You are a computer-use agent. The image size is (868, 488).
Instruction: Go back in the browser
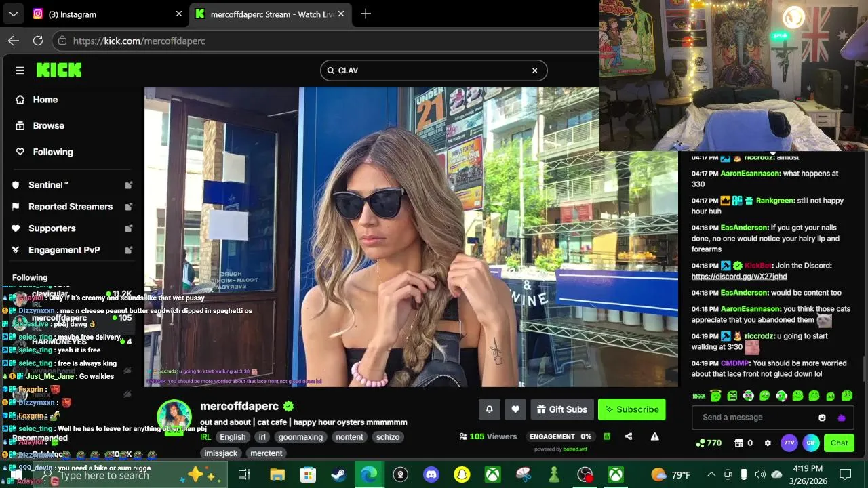point(14,41)
